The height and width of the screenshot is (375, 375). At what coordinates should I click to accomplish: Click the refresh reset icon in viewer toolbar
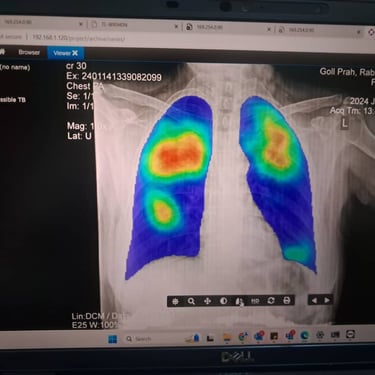click(271, 301)
